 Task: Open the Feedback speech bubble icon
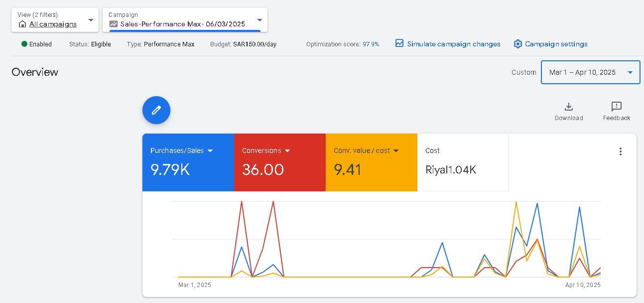coord(616,107)
